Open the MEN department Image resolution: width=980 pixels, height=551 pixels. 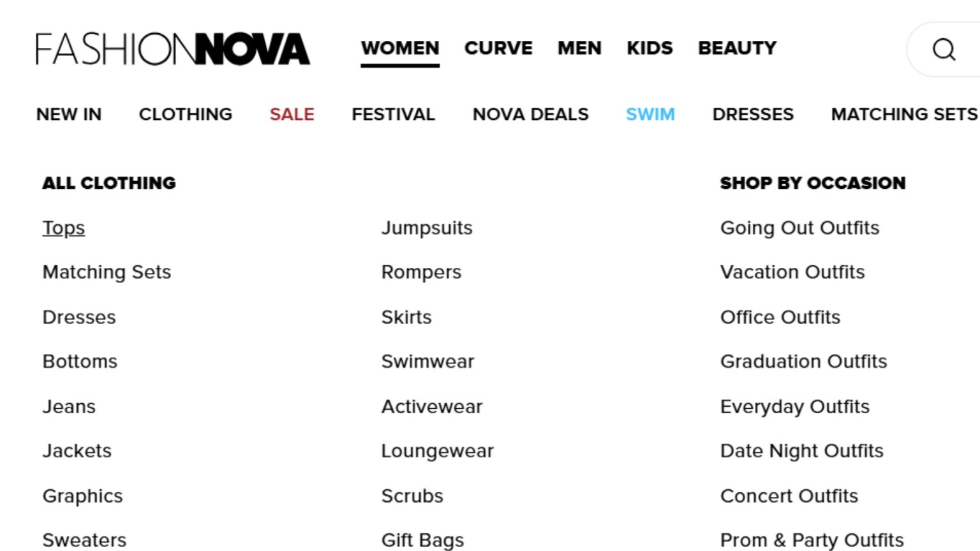tap(579, 48)
